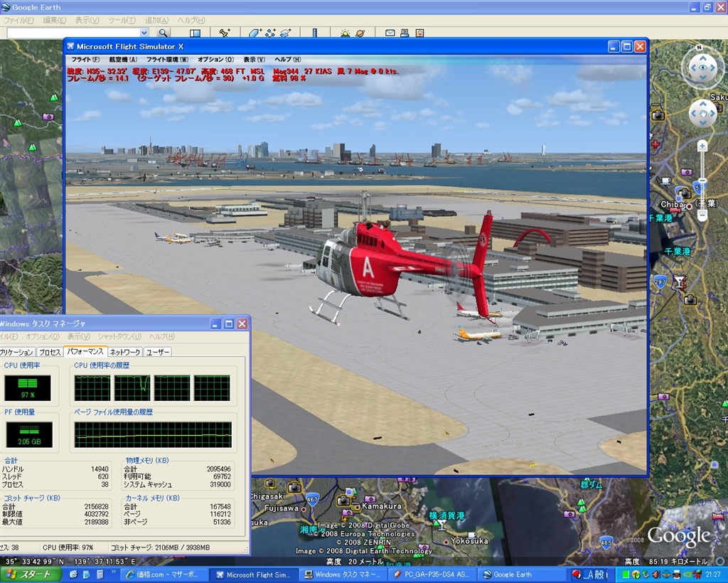Viewport: 728px width, 583px height.
Task: Switch to the ネットワーク tab in Task Manager
Action: click(x=124, y=352)
